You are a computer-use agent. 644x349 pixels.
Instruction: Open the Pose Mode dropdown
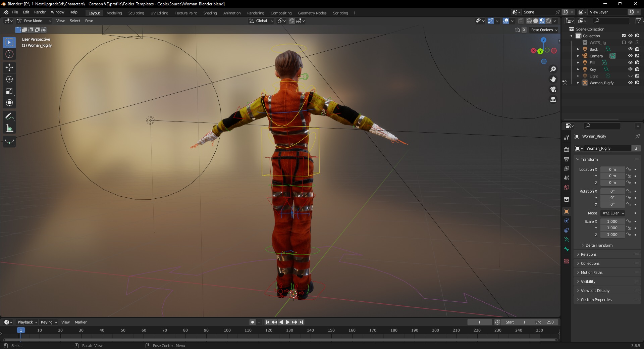coord(34,21)
